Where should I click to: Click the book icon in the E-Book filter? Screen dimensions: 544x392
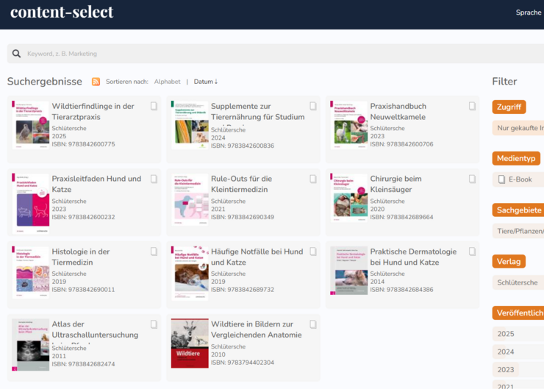(x=501, y=179)
